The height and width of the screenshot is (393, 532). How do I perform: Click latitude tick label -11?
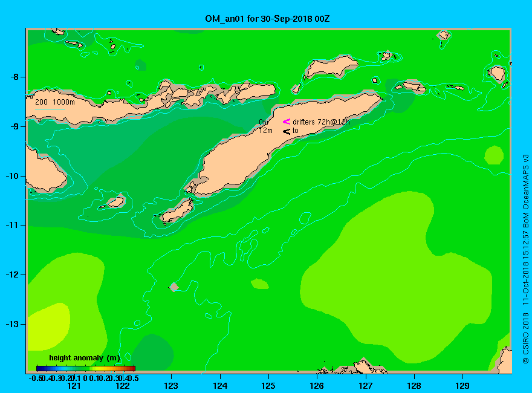click(x=12, y=225)
